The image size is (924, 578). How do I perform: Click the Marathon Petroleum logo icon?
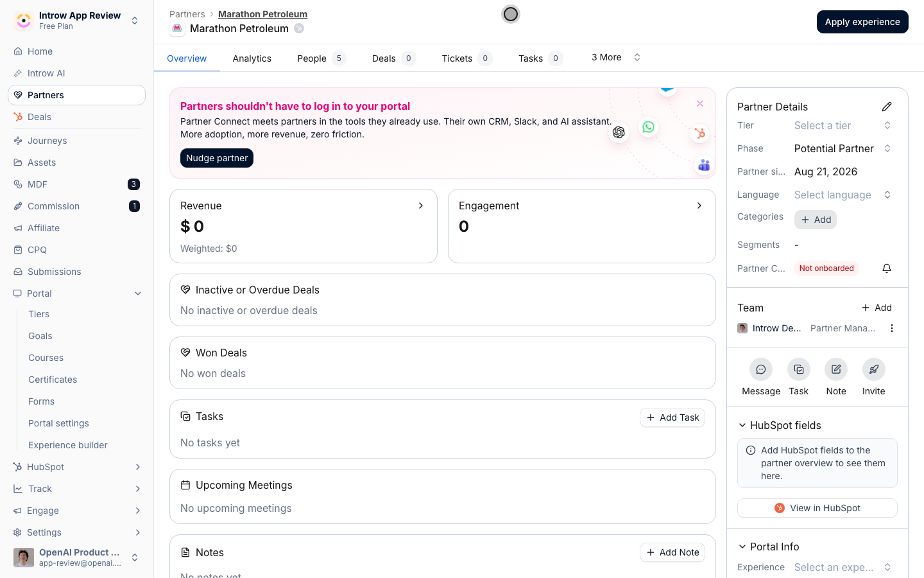point(177,28)
